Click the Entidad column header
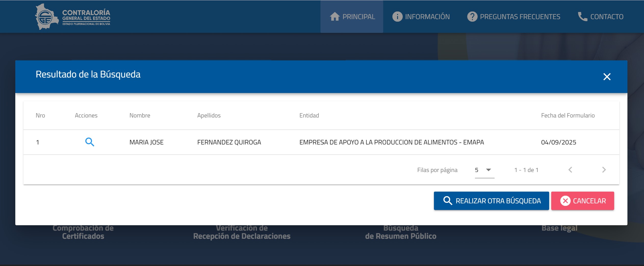This screenshot has width=644, height=266. tap(309, 115)
